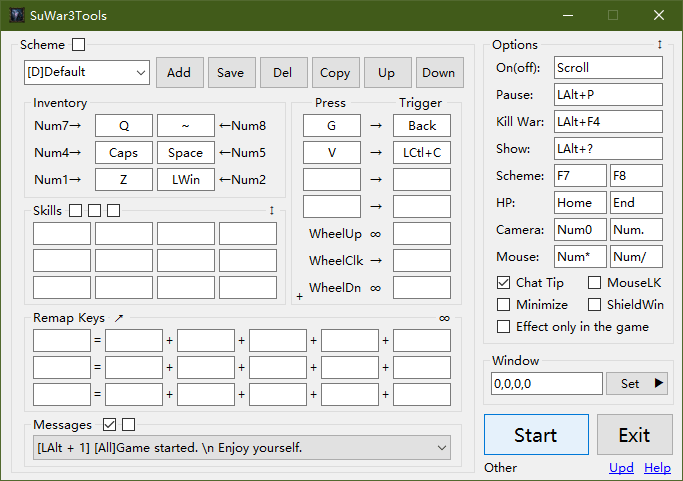
Task: Click the SuWar3Tools app icon in title bar
Action: (17, 15)
